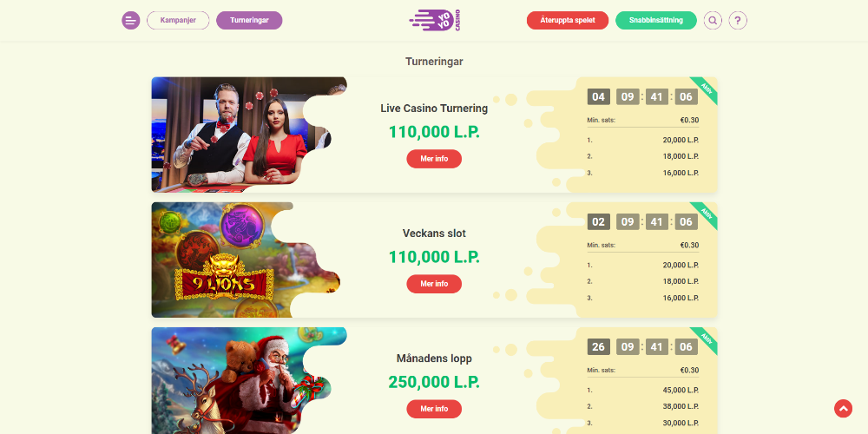Viewport: 868px width, 434px height.
Task: Open Mer info for Veckans slot
Action: (x=434, y=284)
